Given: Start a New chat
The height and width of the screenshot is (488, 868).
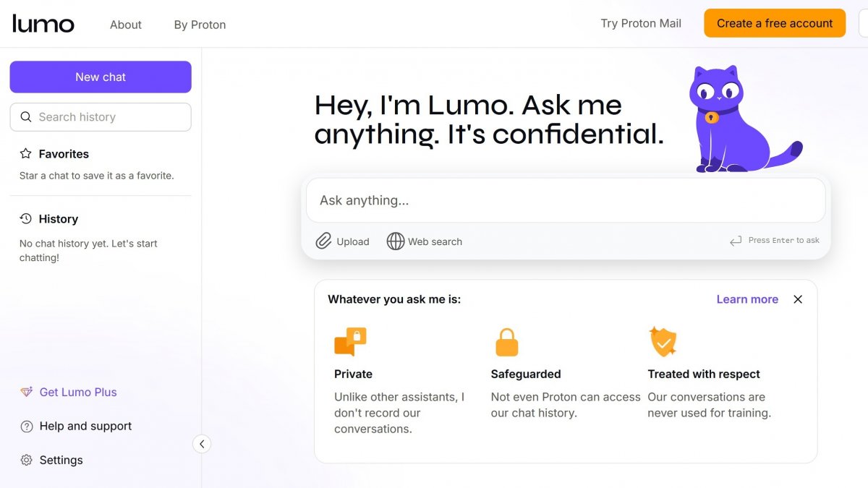Looking at the screenshot, I should tap(101, 77).
